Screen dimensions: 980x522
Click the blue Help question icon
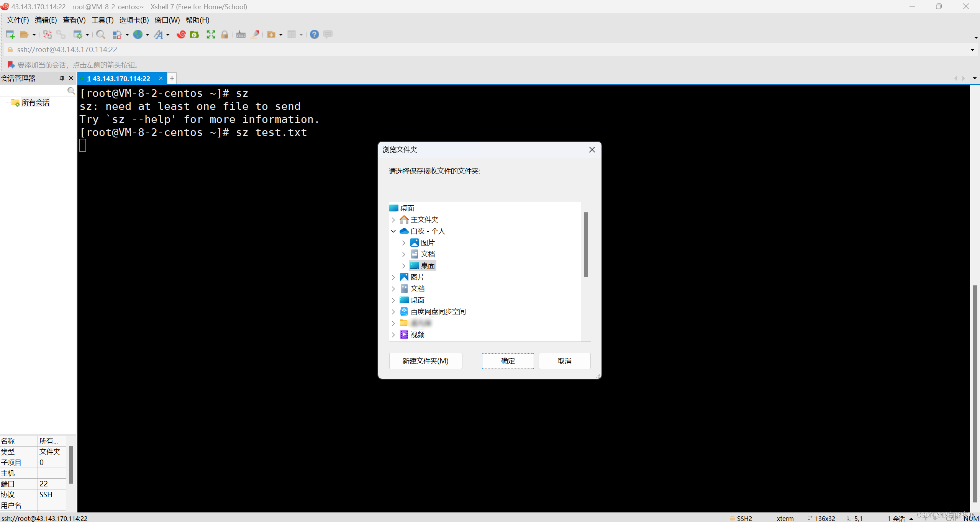click(314, 34)
